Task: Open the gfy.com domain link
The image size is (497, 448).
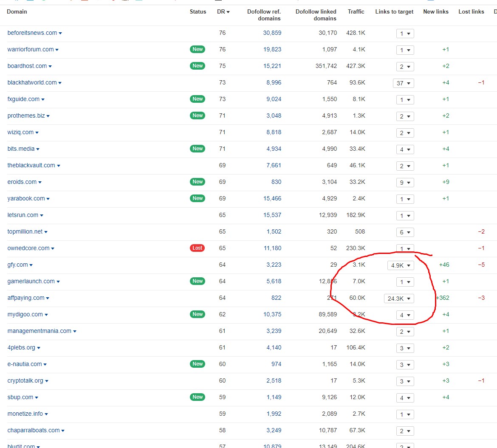Action: (17, 265)
